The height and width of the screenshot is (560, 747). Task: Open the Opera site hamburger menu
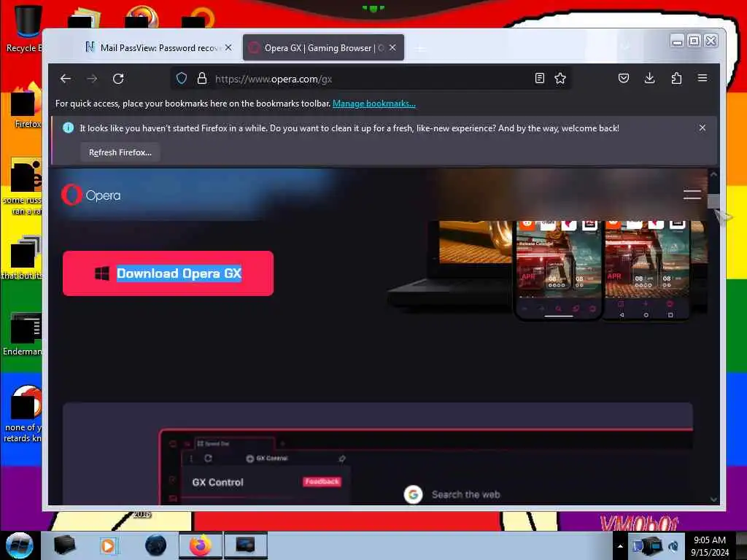[692, 194]
